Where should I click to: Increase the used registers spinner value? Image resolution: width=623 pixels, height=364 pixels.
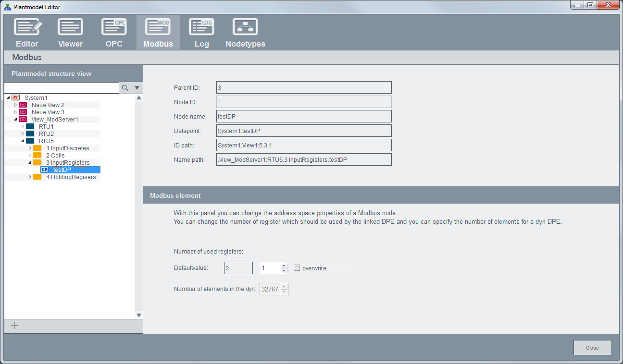click(284, 265)
